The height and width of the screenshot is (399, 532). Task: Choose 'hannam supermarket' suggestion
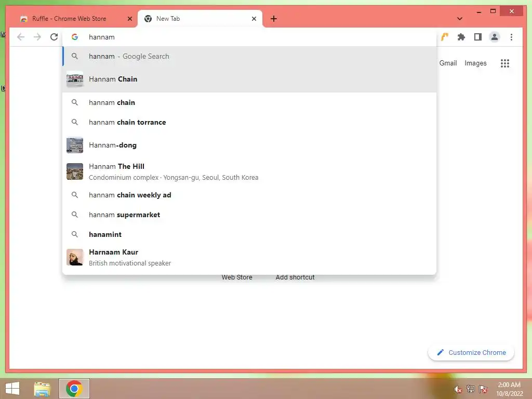249,215
